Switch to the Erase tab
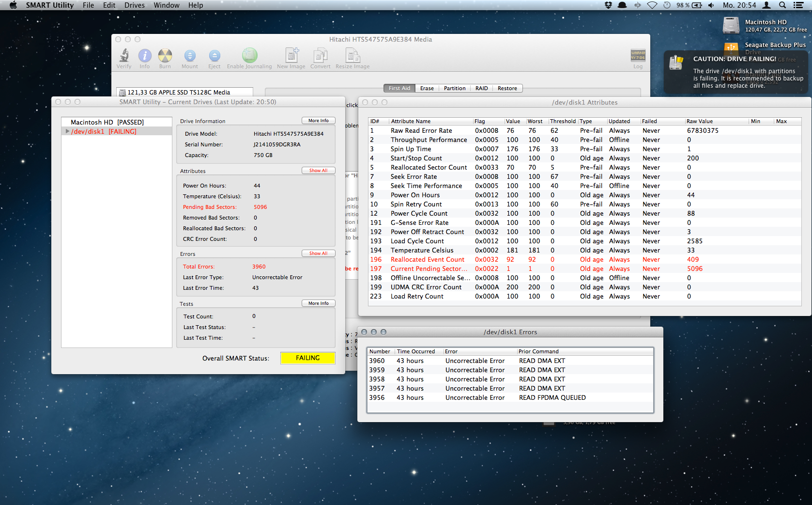This screenshot has height=505, width=812. 427,88
